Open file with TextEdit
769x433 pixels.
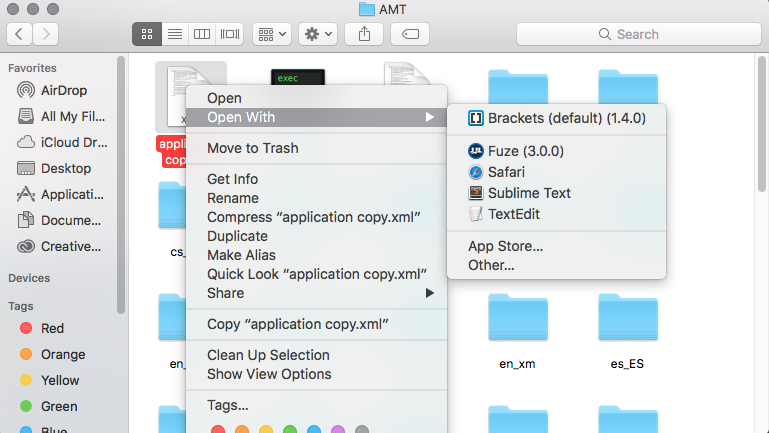tap(557, 214)
